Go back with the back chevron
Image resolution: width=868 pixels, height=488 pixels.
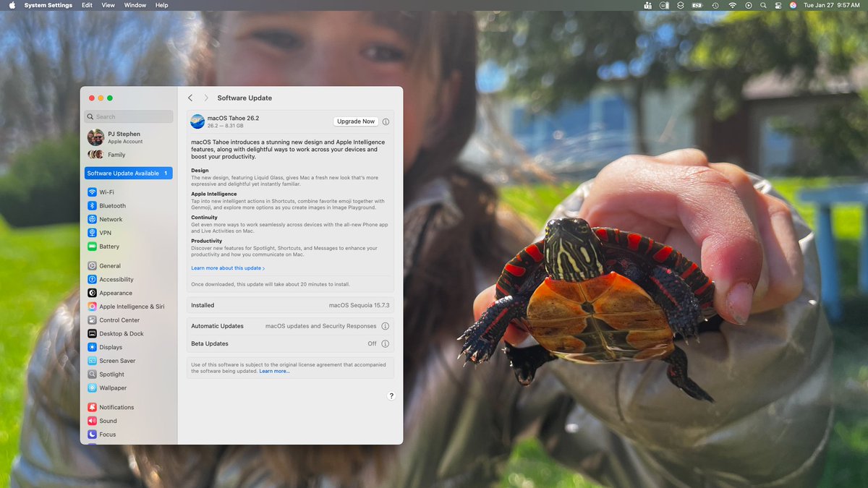click(x=190, y=98)
